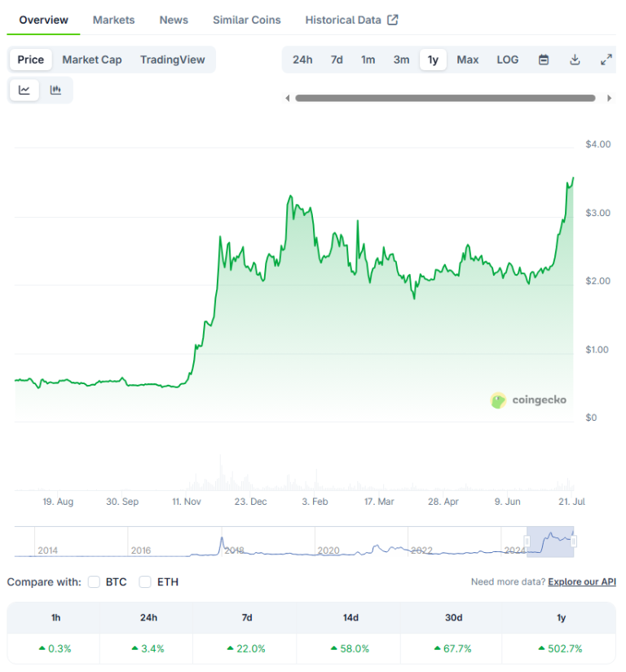
Task: Open the Explore our API link
Action: coord(581,581)
